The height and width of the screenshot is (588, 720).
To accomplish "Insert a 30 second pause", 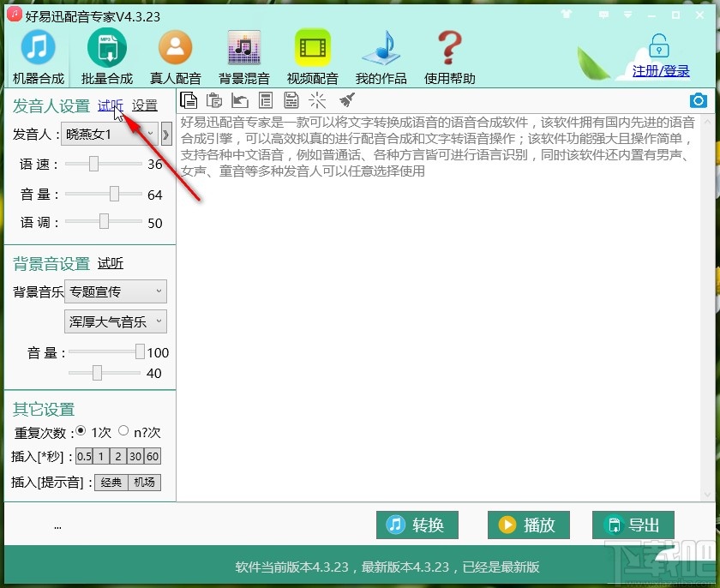I will pos(135,456).
